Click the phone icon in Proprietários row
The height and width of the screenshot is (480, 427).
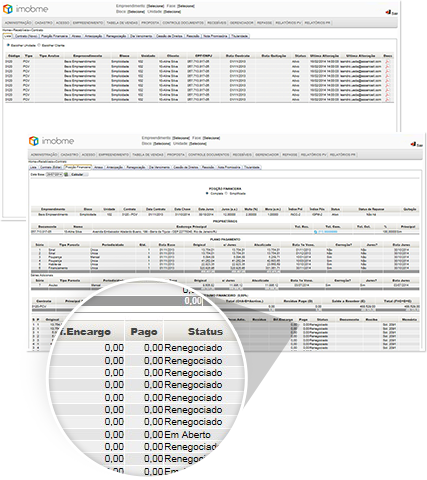click(315, 232)
